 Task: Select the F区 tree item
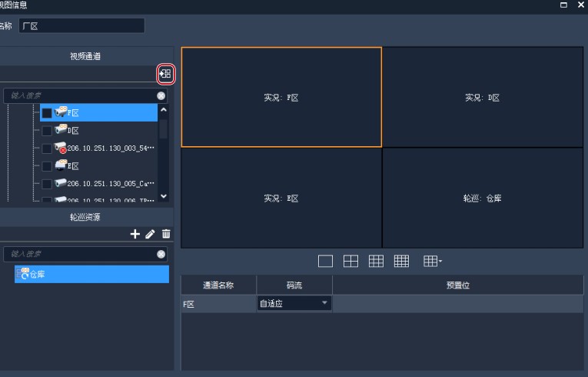[98, 112]
